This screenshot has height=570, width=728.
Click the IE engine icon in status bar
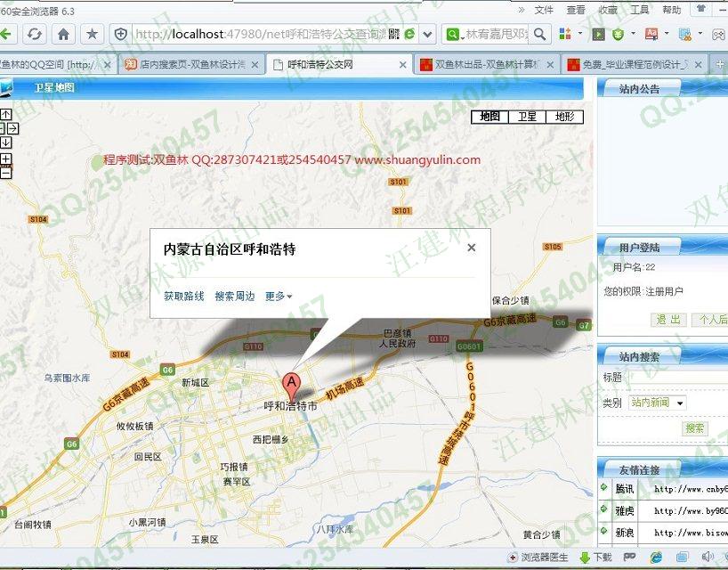click(x=656, y=557)
